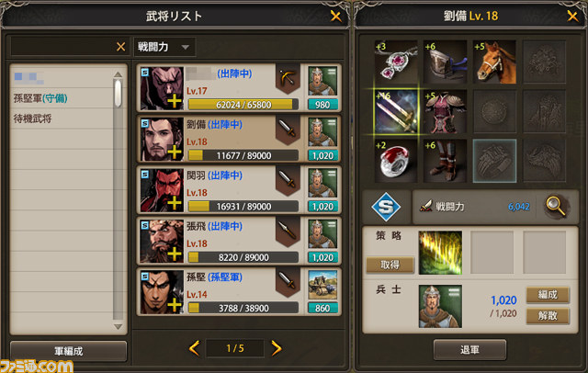Screen dimensions: 588x373
Task: Clear the search field with X
Action: coord(120,47)
